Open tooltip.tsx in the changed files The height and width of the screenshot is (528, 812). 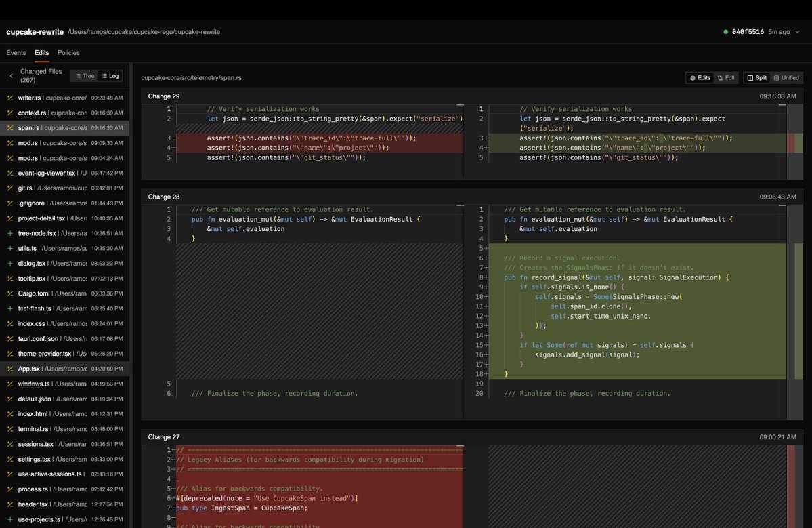coord(65,279)
